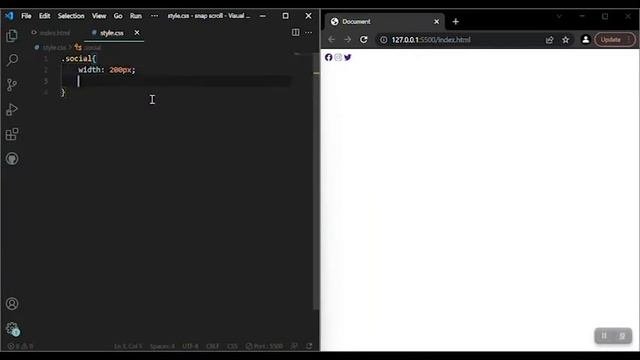Click the Facebook icon on the page

329,57
